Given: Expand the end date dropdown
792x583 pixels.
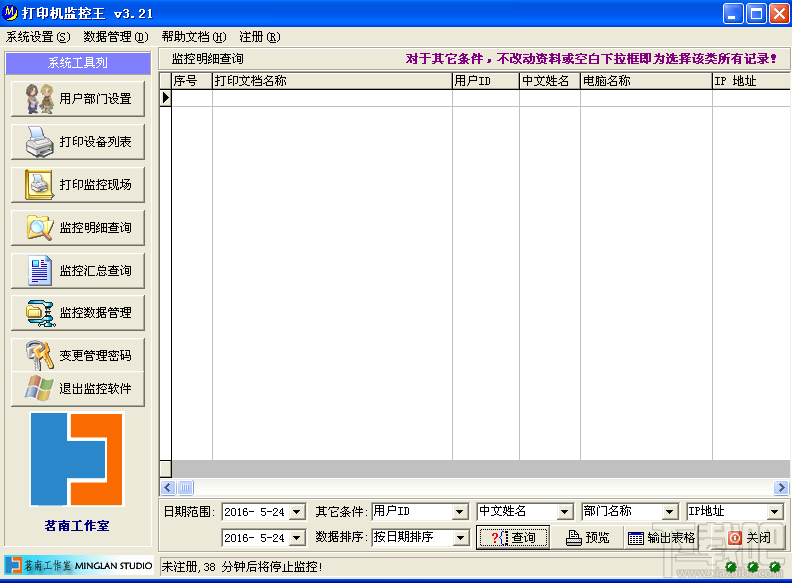Looking at the screenshot, I should pos(298,538).
